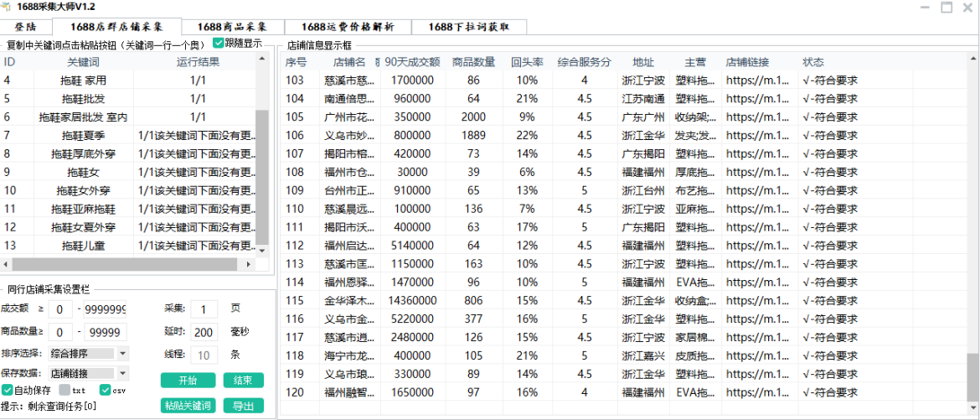Select the 1688店群店铺采集 tab
Screen dimensions: 980x420
click(x=117, y=27)
